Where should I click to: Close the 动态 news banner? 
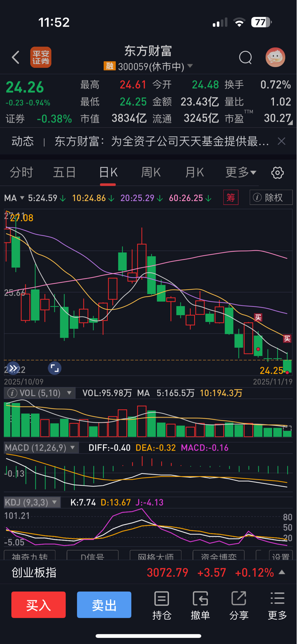[x=282, y=141]
